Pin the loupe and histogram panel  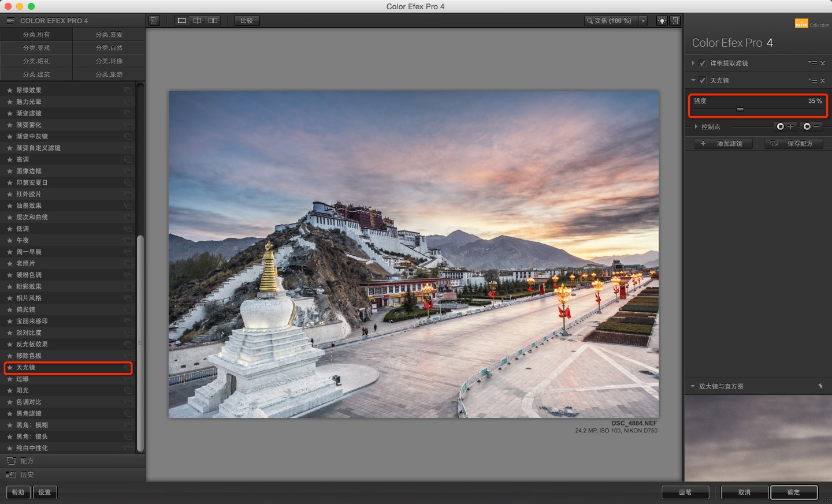pyautogui.click(x=820, y=386)
